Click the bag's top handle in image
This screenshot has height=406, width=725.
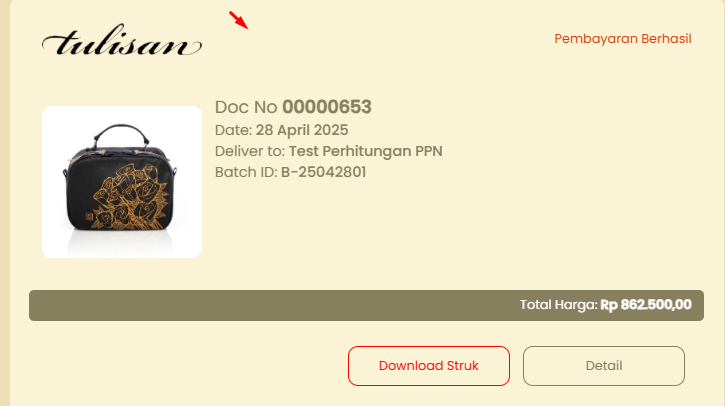point(121,134)
